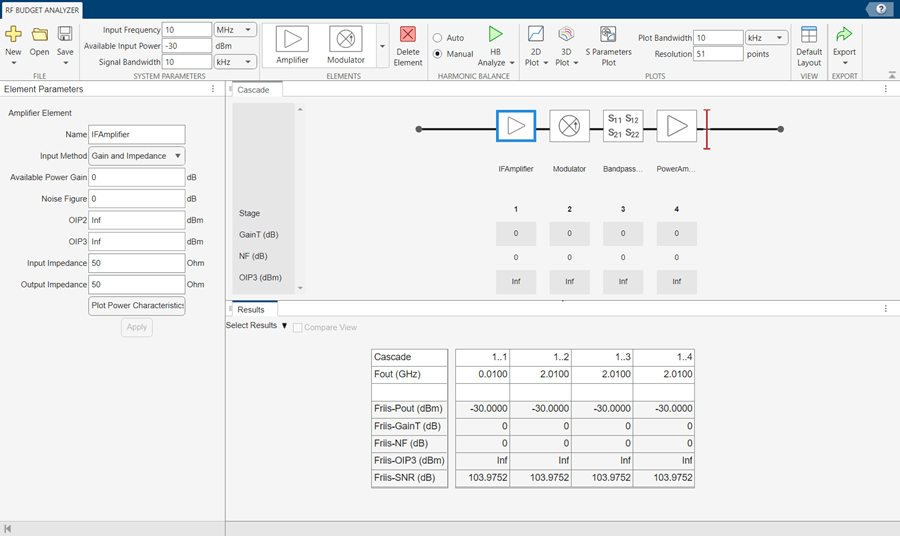This screenshot has width=900, height=536.
Task: Open a file with the Open icon
Action: pyautogui.click(x=39, y=35)
